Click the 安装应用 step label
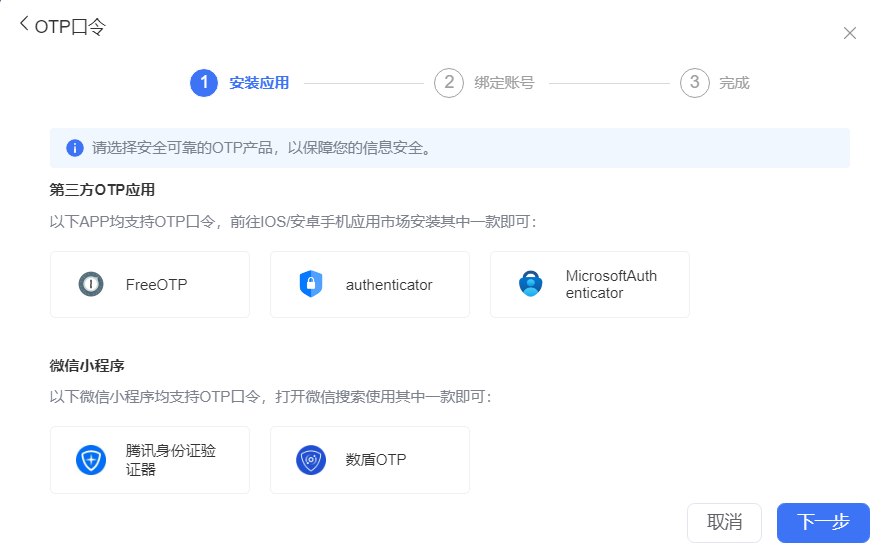894x560 pixels. 259,83
